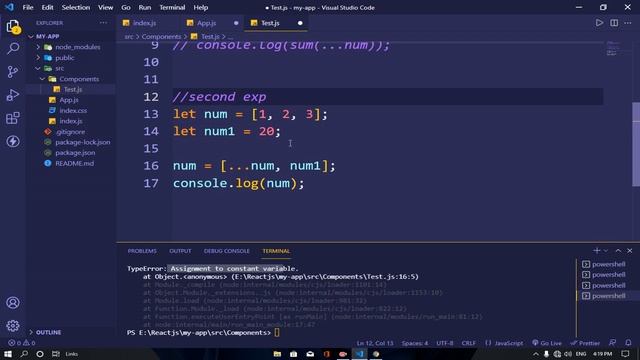Open Source Control view
This screenshot has width=640, height=360.
pyautogui.click(x=13, y=72)
